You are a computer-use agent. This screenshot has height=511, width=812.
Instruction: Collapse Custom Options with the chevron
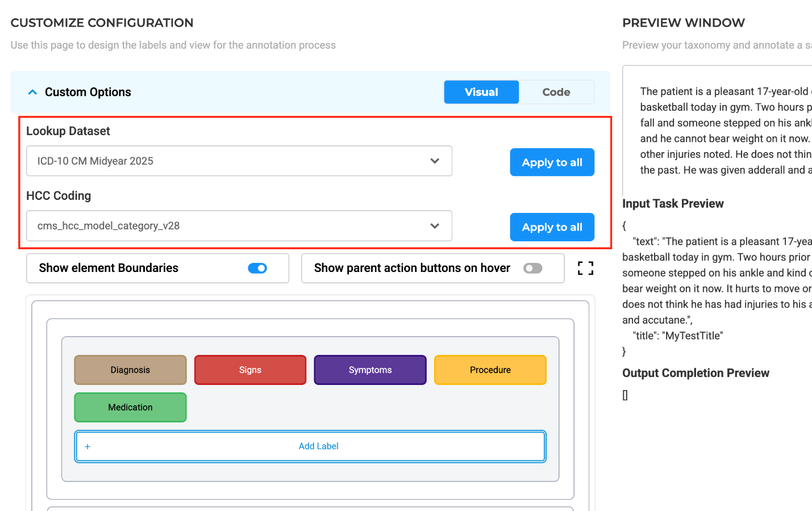[x=33, y=92]
